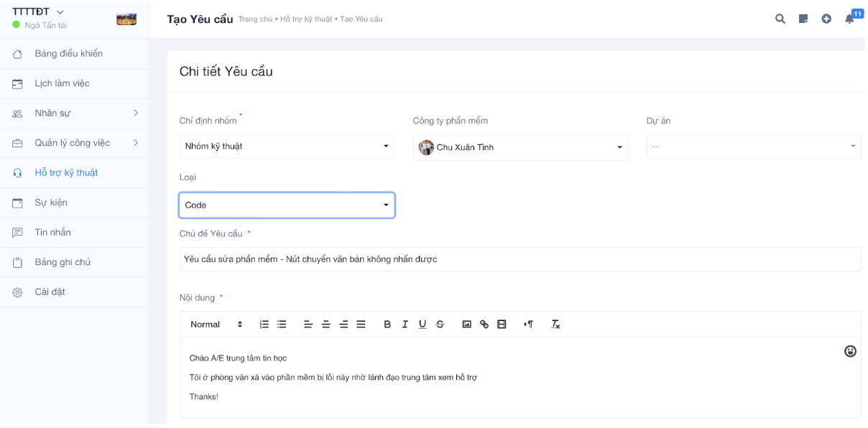Open the emoji picker smiley icon
868x428 pixels.
(x=850, y=351)
